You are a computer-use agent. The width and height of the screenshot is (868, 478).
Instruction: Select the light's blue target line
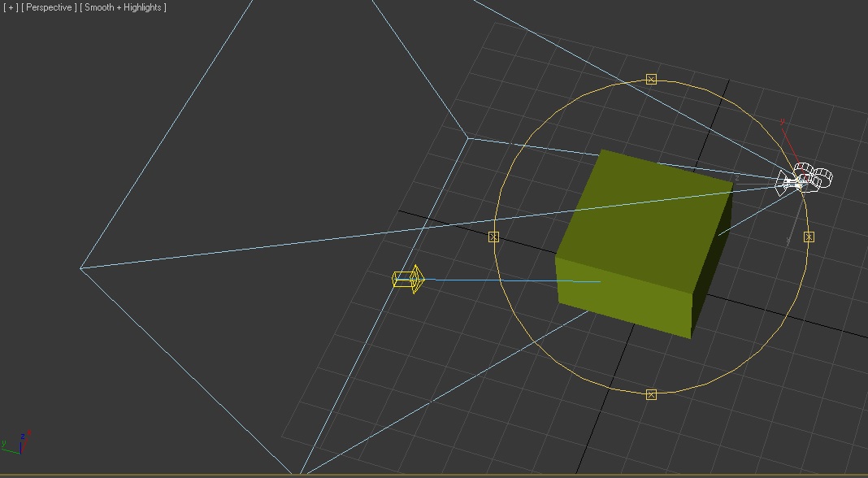pyautogui.click(x=520, y=281)
